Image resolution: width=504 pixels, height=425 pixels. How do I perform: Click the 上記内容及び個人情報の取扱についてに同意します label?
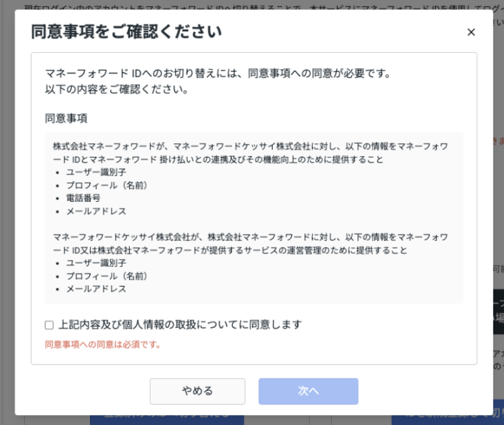180,325
